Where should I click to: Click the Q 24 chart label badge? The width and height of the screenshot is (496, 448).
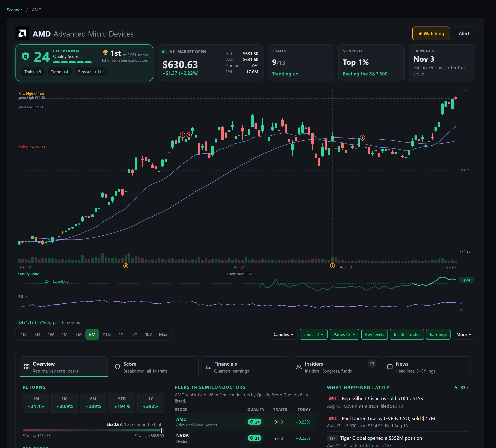pyautogui.click(x=466, y=280)
